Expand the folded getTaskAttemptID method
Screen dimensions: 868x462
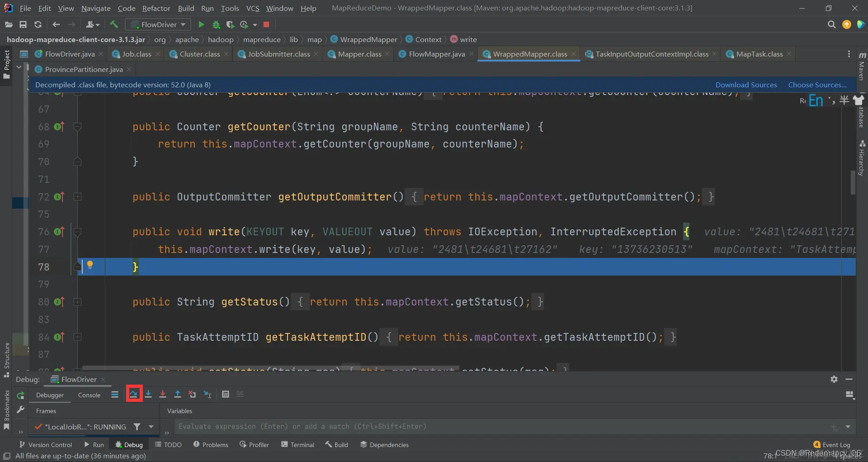78,337
